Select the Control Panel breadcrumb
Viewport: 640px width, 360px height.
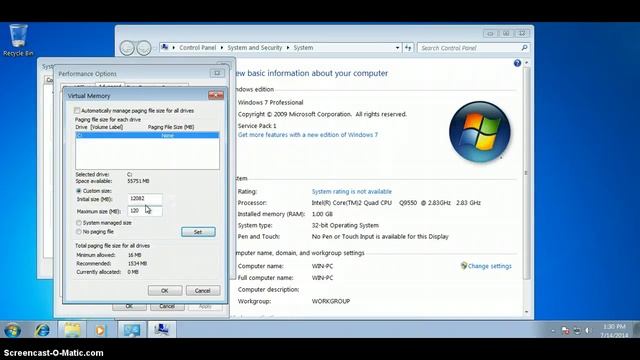[198, 48]
